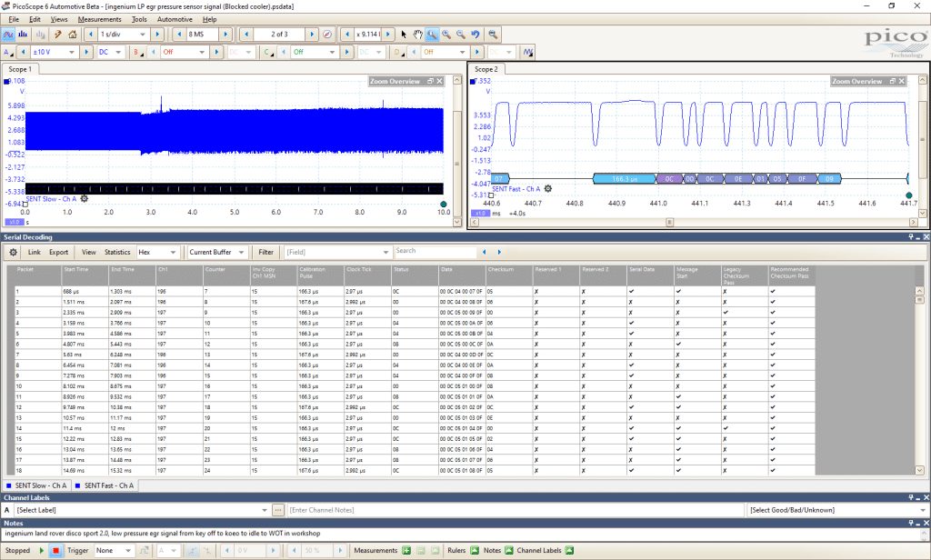Click the Home display icon
931x560 pixels.
73,35
